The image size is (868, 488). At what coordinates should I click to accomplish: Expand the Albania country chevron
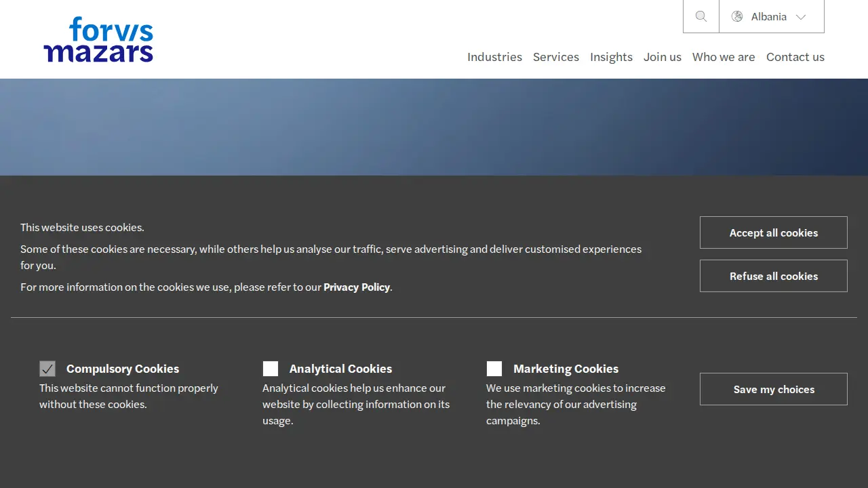(801, 17)
